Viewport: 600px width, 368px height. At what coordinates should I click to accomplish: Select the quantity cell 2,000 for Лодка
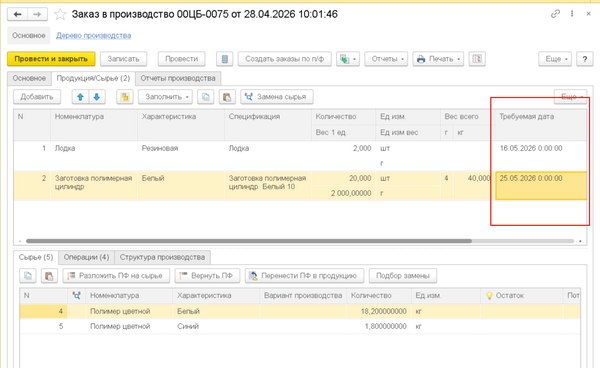click(x=343, y=148)
